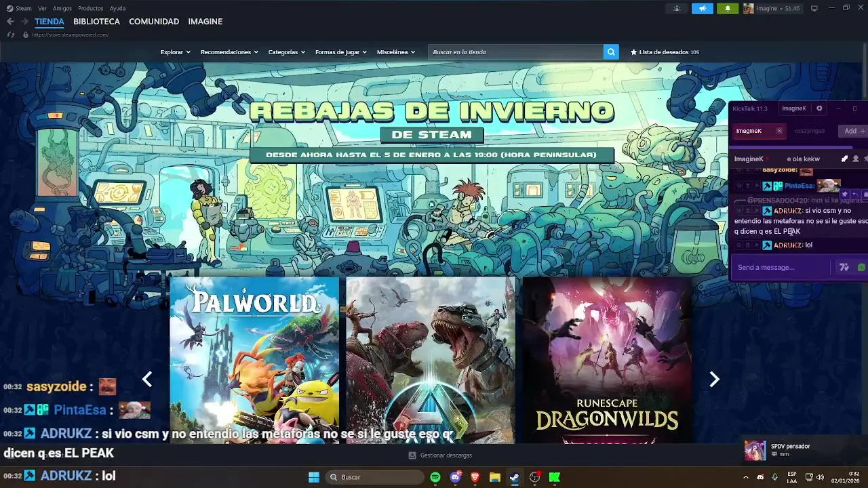Click the Steam taskbar icon
868x488 pixels.
point(515,477)
